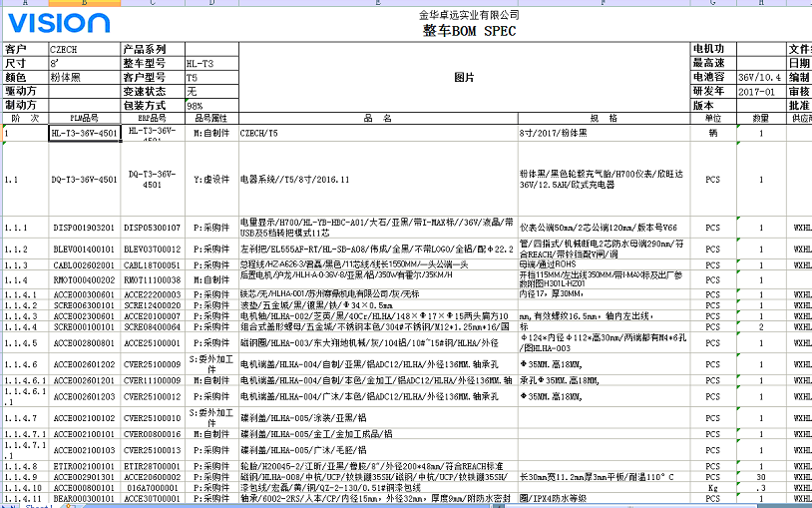
Task: Select PLM cell "DQ-T3-36V-4501"
Action: (85, 180)
